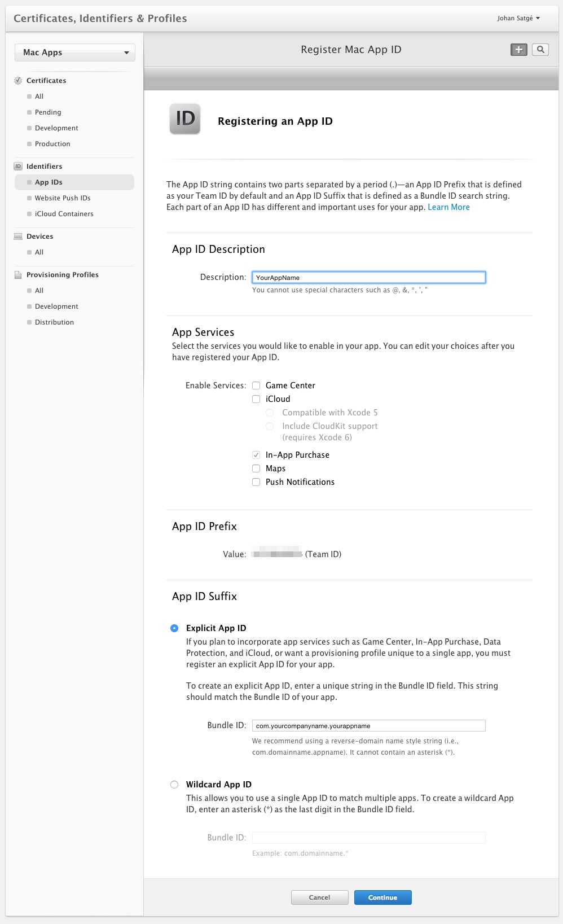
Task: Enable the Game Center checkbox
Action: click(x=256, y=386)
